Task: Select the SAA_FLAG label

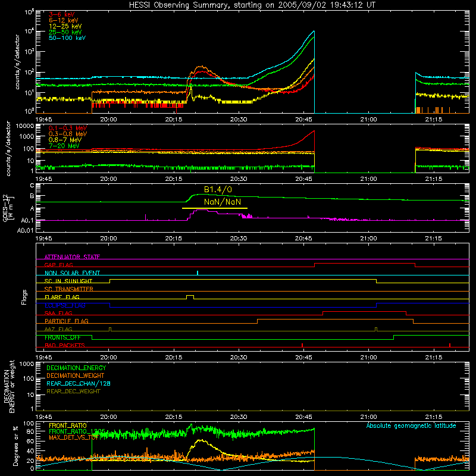Action: tap(58, 314)
